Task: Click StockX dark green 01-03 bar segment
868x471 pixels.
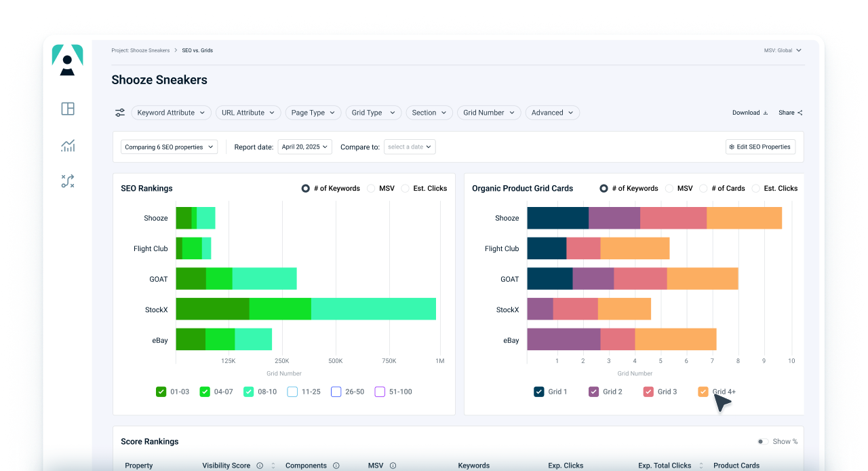Action: point(212,309)
